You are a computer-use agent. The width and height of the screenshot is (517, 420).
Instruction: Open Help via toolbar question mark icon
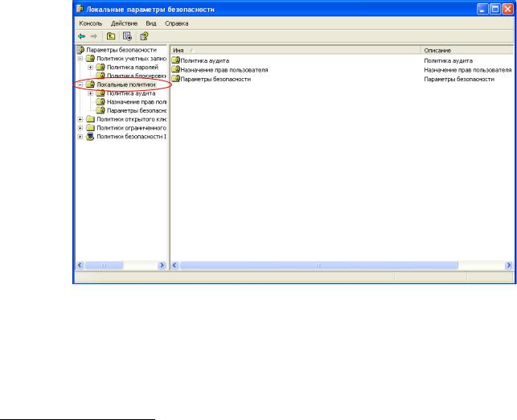[x=144, y=36]
